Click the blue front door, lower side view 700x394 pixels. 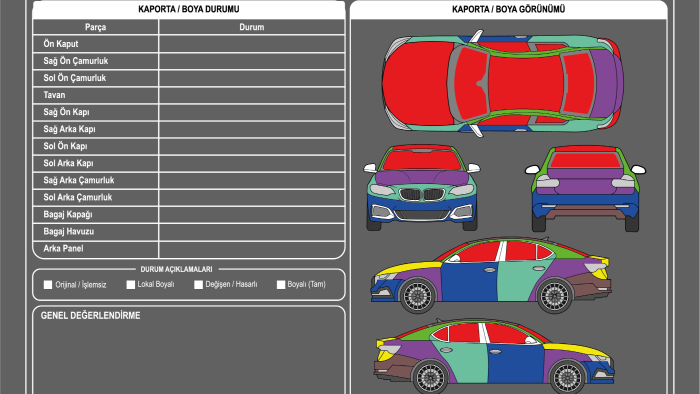point(516,364)
